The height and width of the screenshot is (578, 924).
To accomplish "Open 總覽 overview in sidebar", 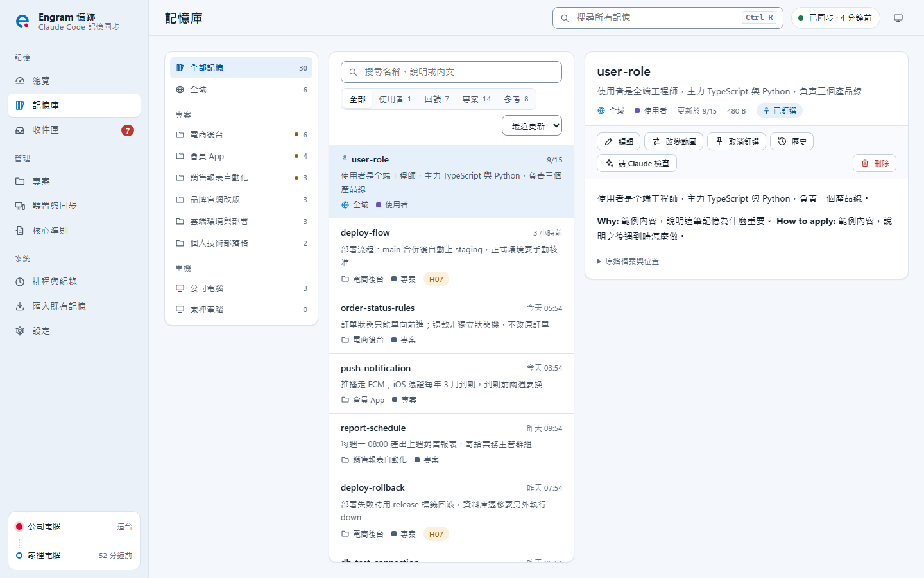I will 74,81.
